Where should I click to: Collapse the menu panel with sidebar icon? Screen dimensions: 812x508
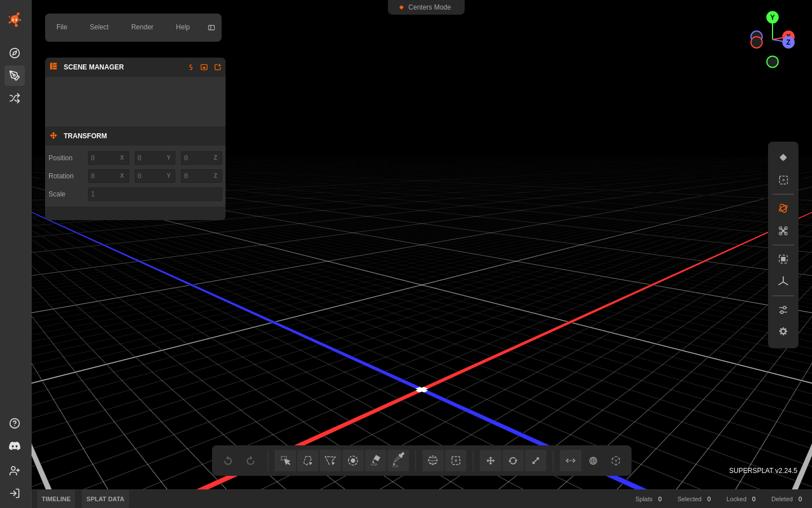click(x=211, y=28)
